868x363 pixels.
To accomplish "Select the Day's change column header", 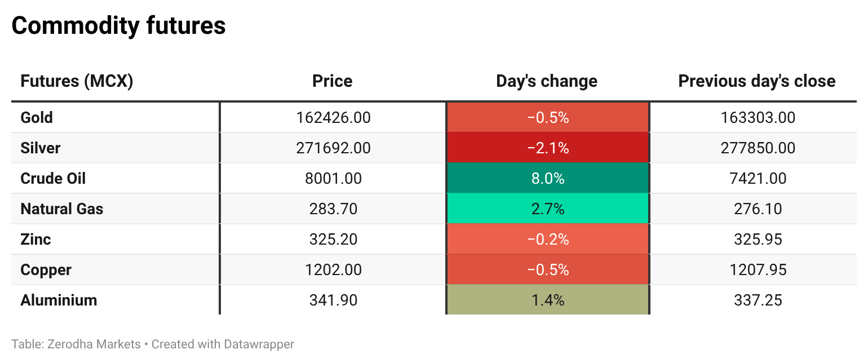I will [x=547, y=81].
